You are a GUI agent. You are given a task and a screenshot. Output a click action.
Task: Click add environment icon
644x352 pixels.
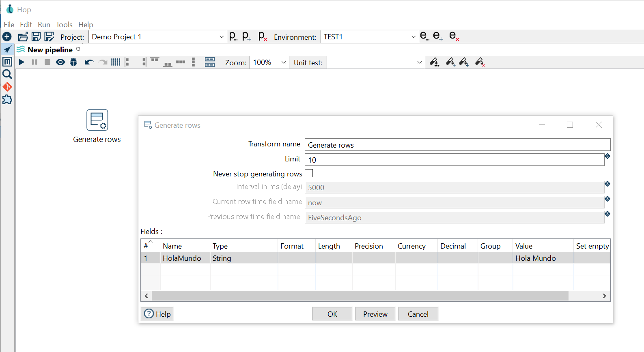coord(437,36)
